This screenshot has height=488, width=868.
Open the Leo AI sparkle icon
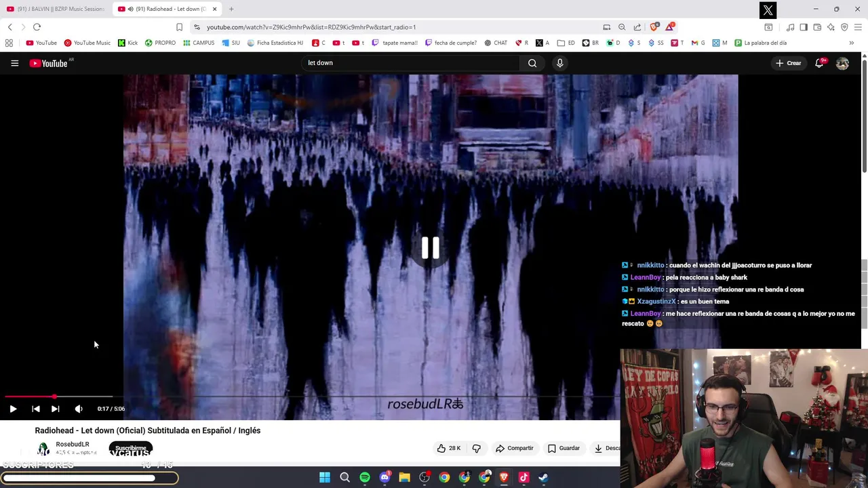point(831,27)
